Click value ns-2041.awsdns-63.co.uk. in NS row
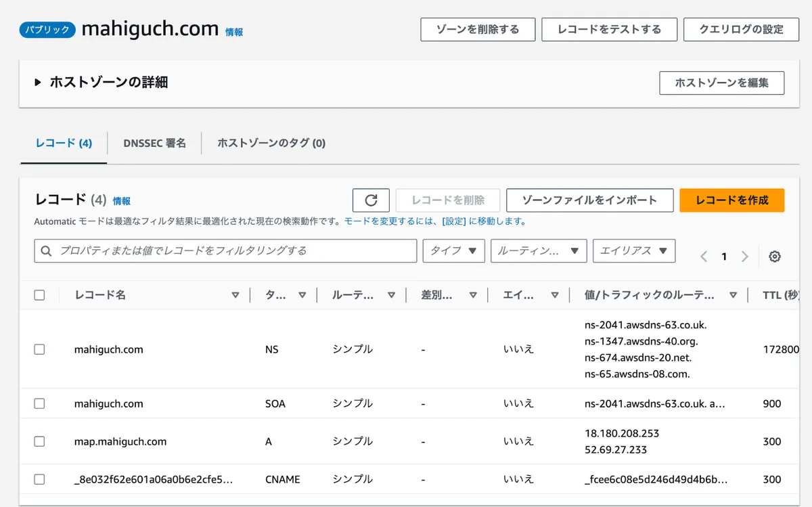Screen dimensions: 812x507 [646, 324]
